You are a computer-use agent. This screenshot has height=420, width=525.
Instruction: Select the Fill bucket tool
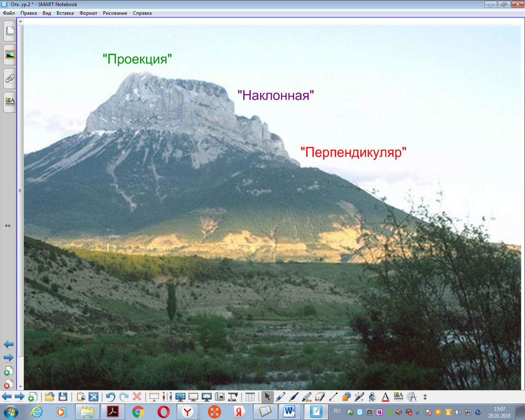372,397
